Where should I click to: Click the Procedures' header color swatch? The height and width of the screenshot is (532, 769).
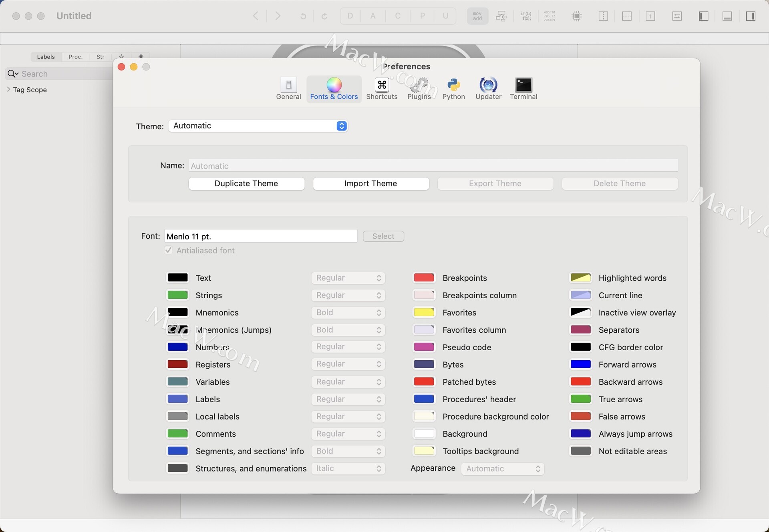click(424, 399)
